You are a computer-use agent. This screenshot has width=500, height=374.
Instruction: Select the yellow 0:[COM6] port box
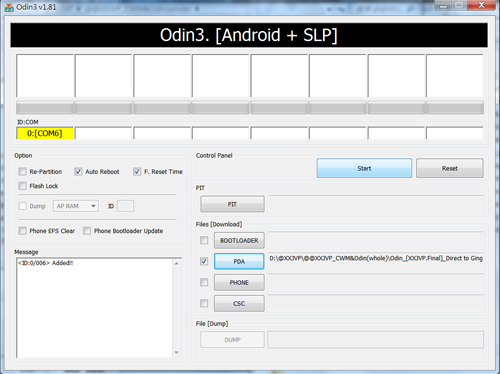coord(45,133)
